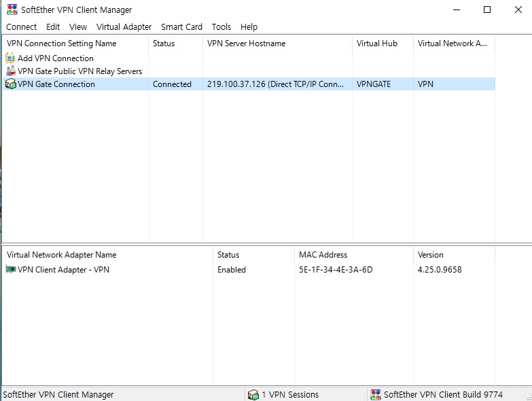Image resolution: width=532 pixels, height=401 pixels.
Task: Minimize the VPN Client Manager window
Action: [457, 10]
